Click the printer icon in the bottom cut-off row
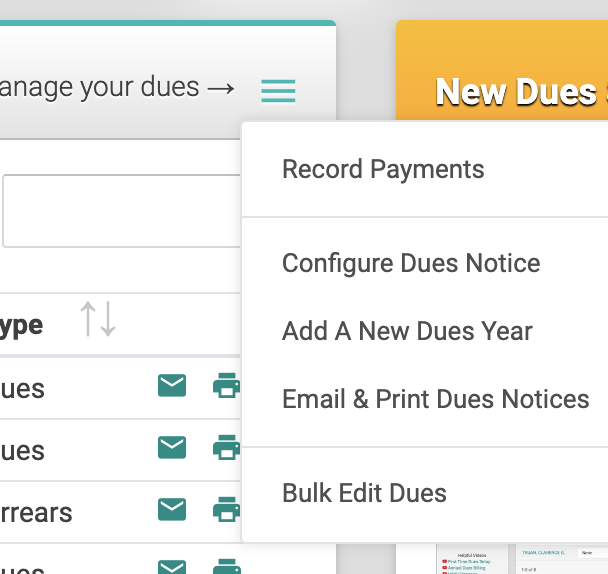Viewport: 608px width, 574px height. point(226,567)
